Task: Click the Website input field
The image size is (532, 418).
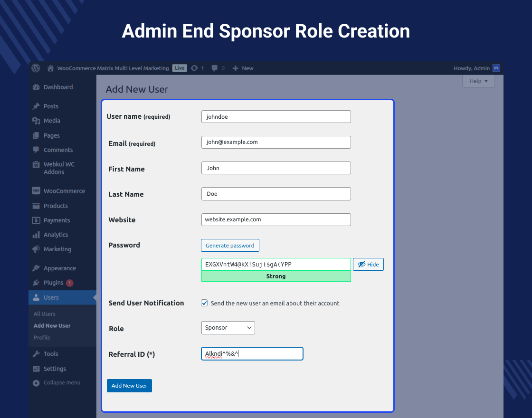Action: (276, 219)
